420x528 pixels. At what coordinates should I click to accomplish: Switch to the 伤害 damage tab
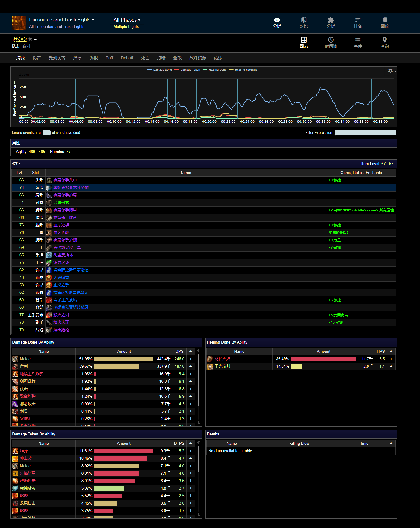click(x=37, y=58)
